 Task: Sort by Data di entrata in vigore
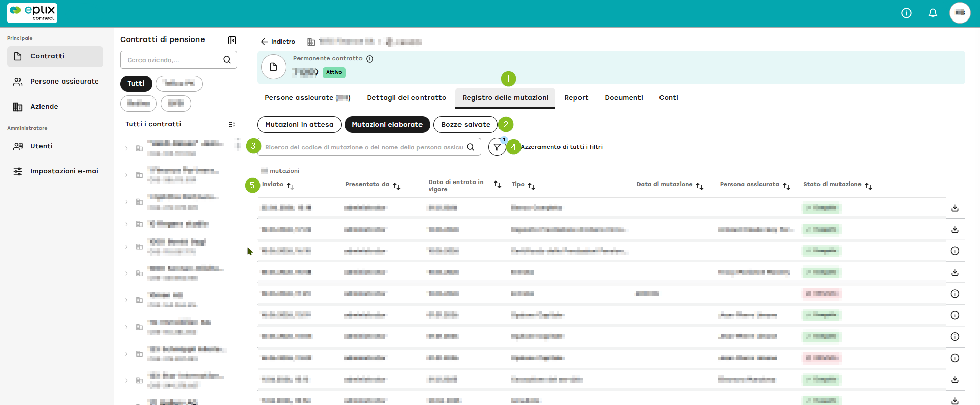pos(497,184)
